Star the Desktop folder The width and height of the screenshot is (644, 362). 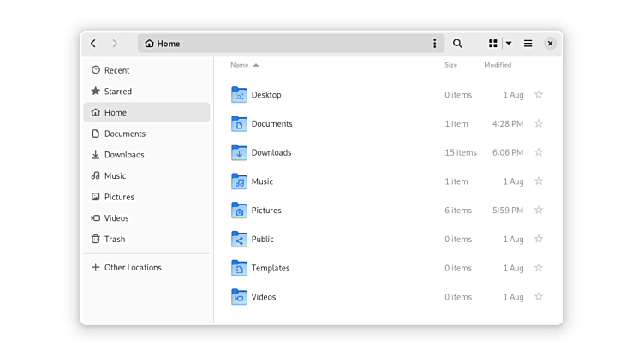pyautogui.click(x=539, y=95)
